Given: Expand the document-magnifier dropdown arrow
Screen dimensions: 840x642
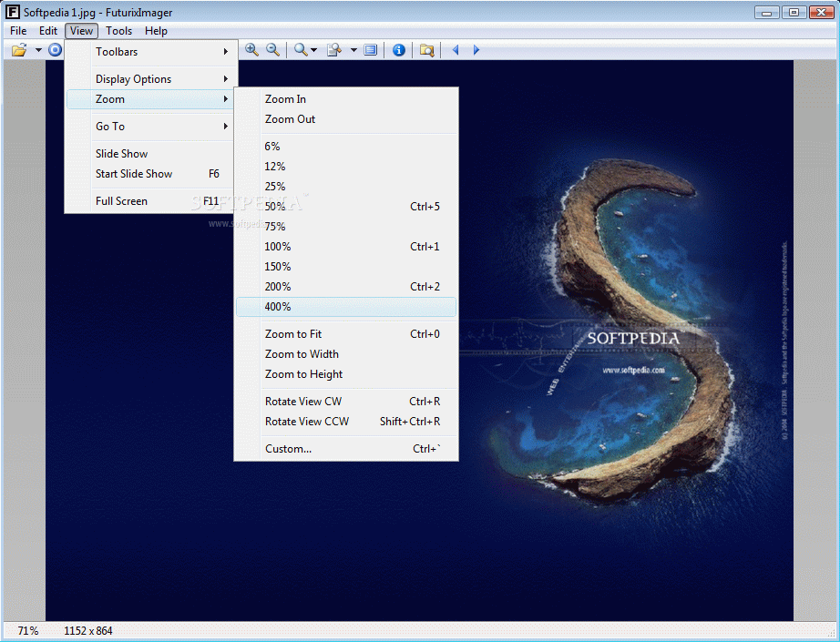Looking at the screenshot, I should pos(353,50).
